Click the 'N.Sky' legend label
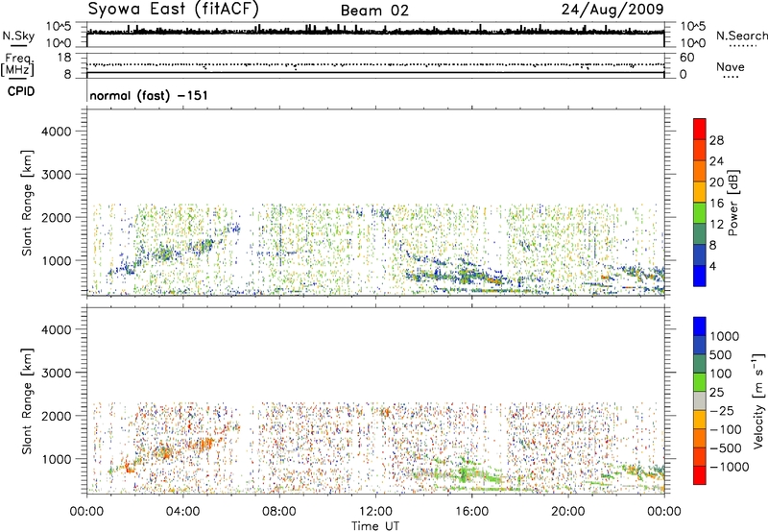This screenshot has width=768, height=532. (x=18, y=36)
